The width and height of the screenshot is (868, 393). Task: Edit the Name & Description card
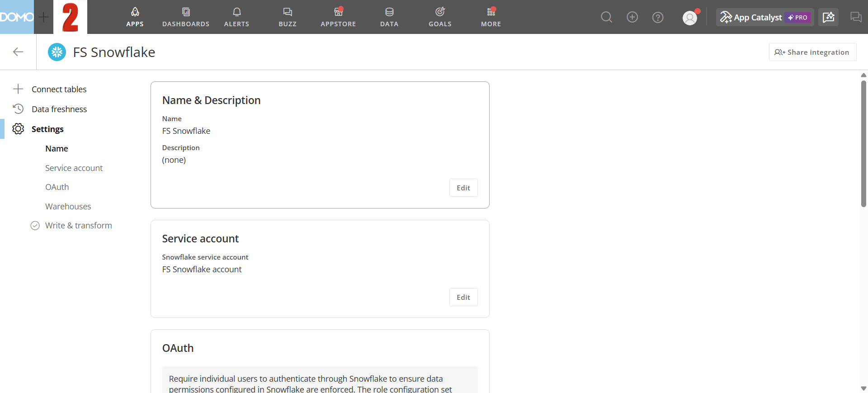[x=463, y=188]
